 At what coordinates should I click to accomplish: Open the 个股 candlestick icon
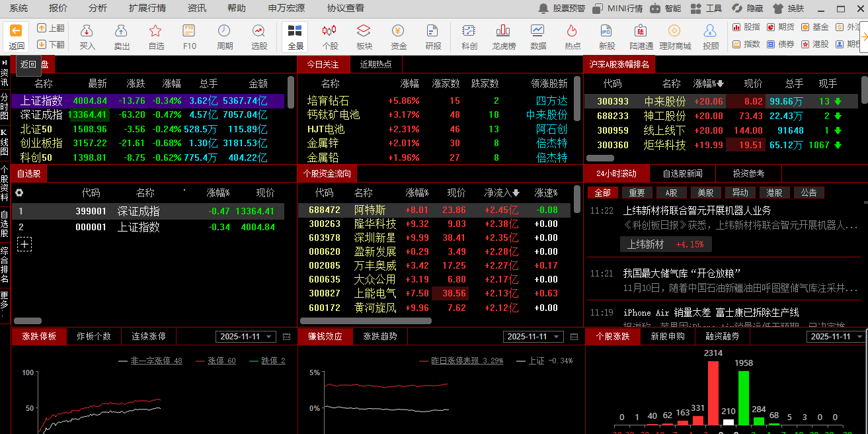click(x=329, y=36)
